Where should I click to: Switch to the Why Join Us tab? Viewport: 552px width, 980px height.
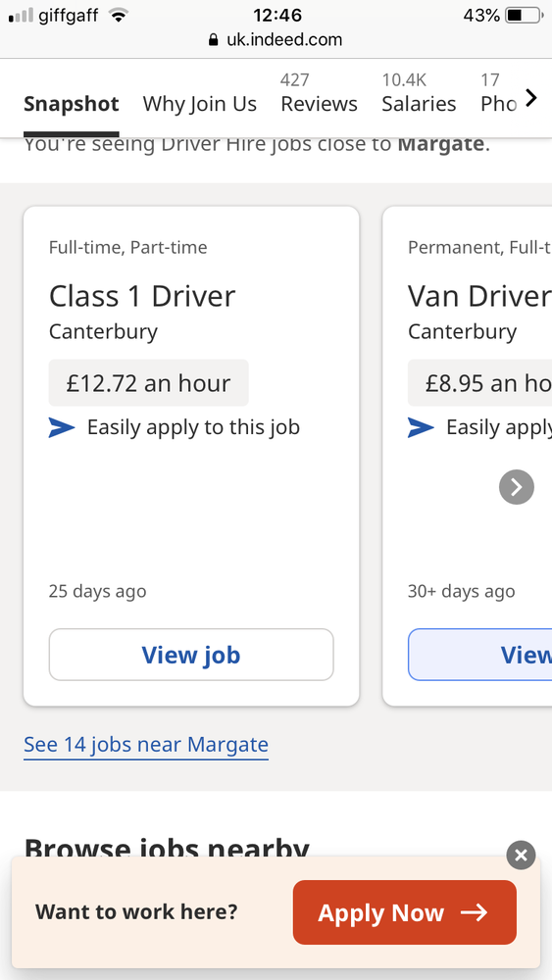pyautogui.click(x=199, y=104)
